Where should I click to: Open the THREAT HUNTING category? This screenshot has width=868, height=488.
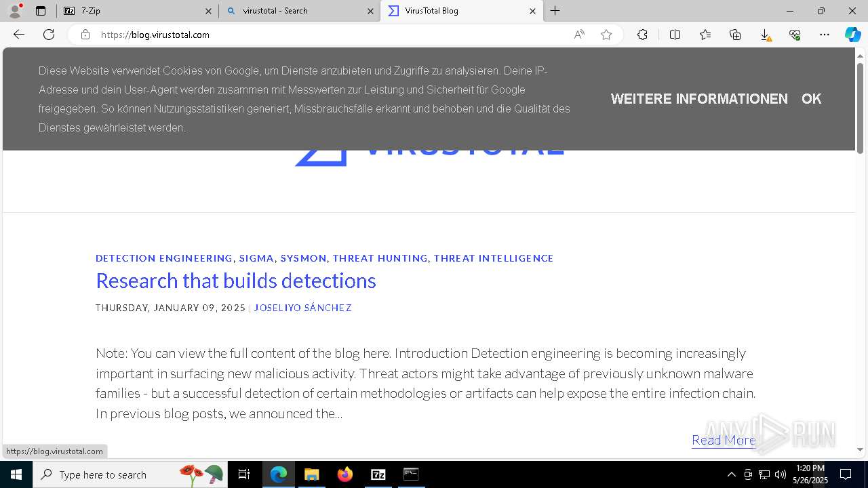(380, 258)
